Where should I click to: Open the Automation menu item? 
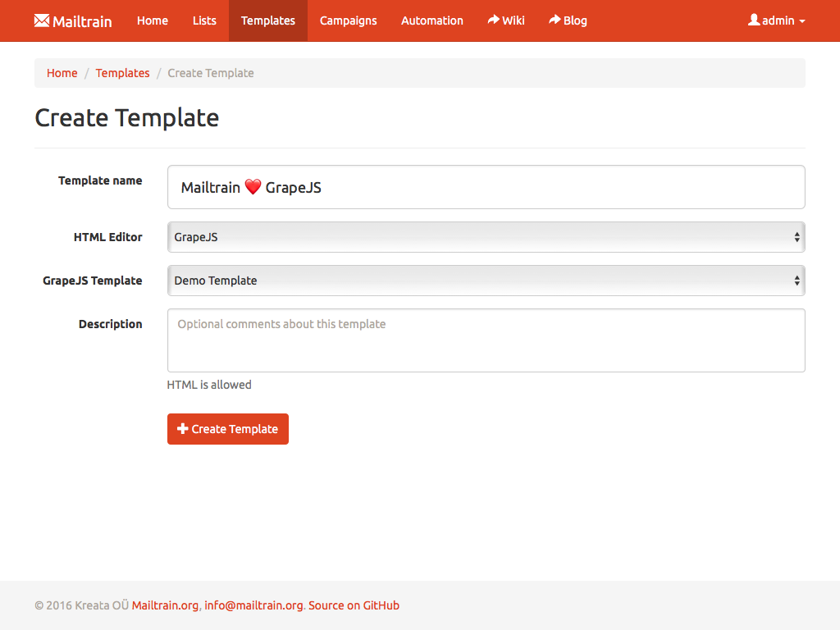432,21
